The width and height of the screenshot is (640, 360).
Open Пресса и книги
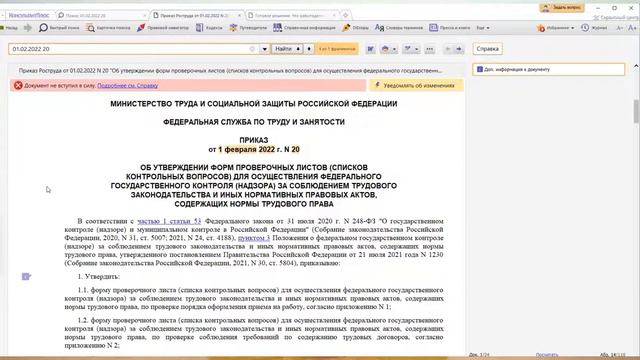[450, 28]
